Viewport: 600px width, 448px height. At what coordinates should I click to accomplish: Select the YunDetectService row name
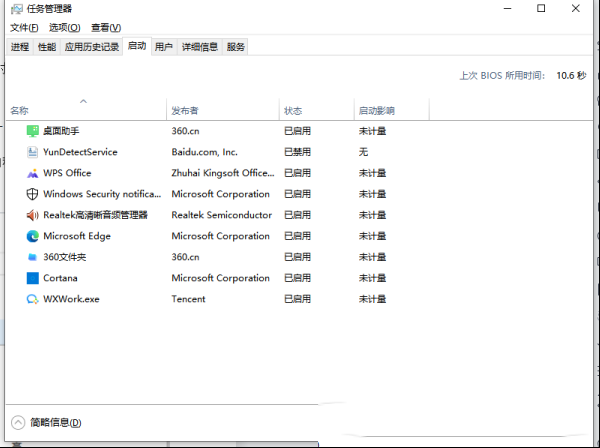pos(80,152)
